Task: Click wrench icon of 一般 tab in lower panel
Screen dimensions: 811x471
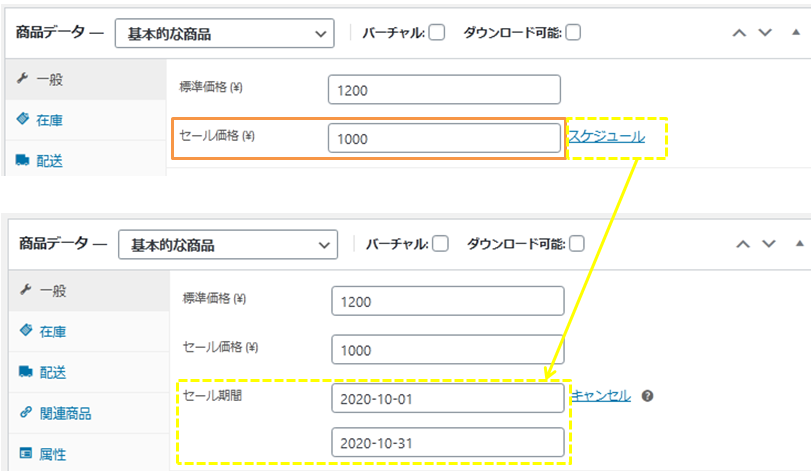Action: click(x=26, y=290)
